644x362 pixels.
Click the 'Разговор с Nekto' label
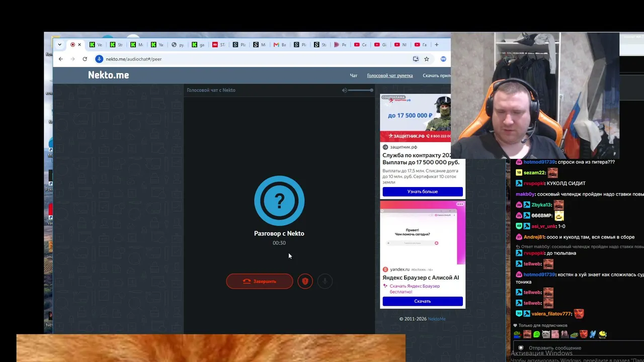coord(279,233)
